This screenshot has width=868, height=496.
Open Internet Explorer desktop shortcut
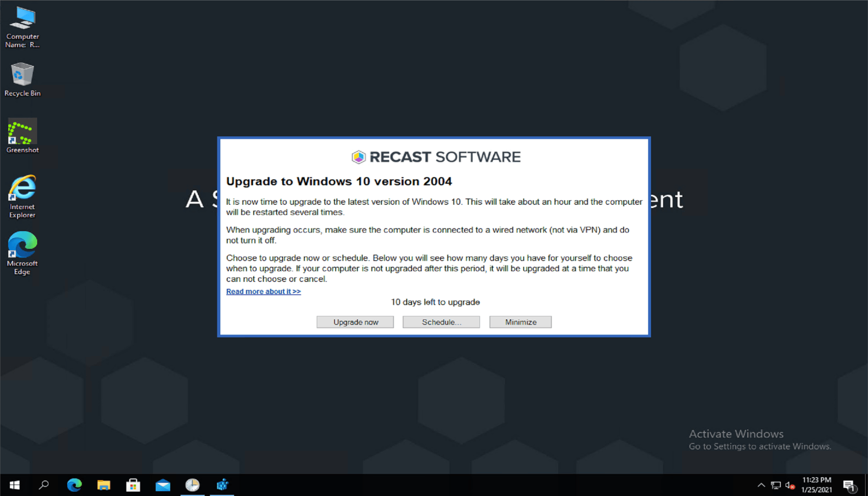click(x=22, y=196)
